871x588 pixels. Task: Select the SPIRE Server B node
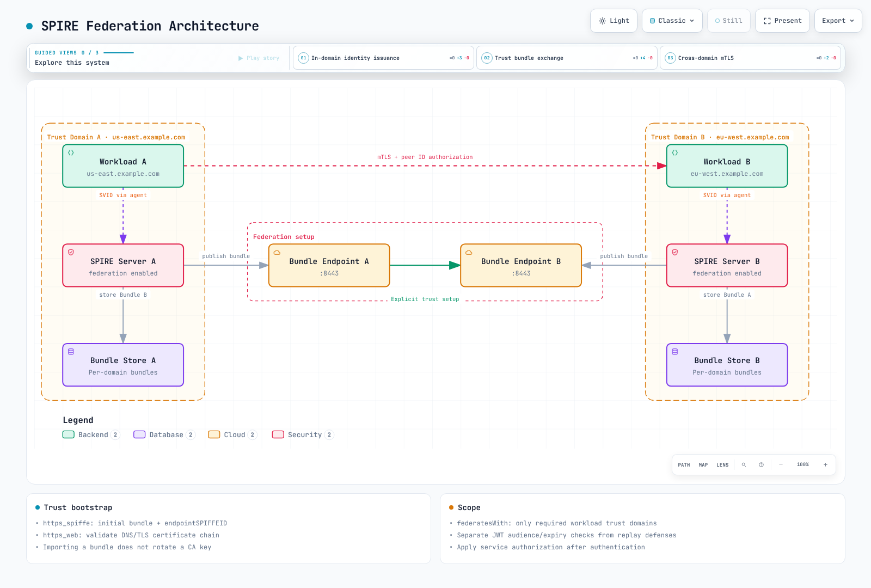point(727,265)
